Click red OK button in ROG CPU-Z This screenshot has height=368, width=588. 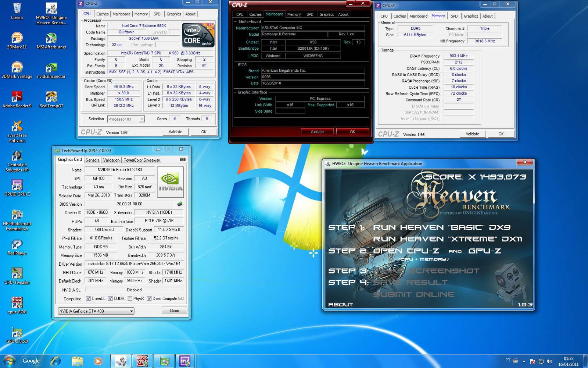coord(352,132)
